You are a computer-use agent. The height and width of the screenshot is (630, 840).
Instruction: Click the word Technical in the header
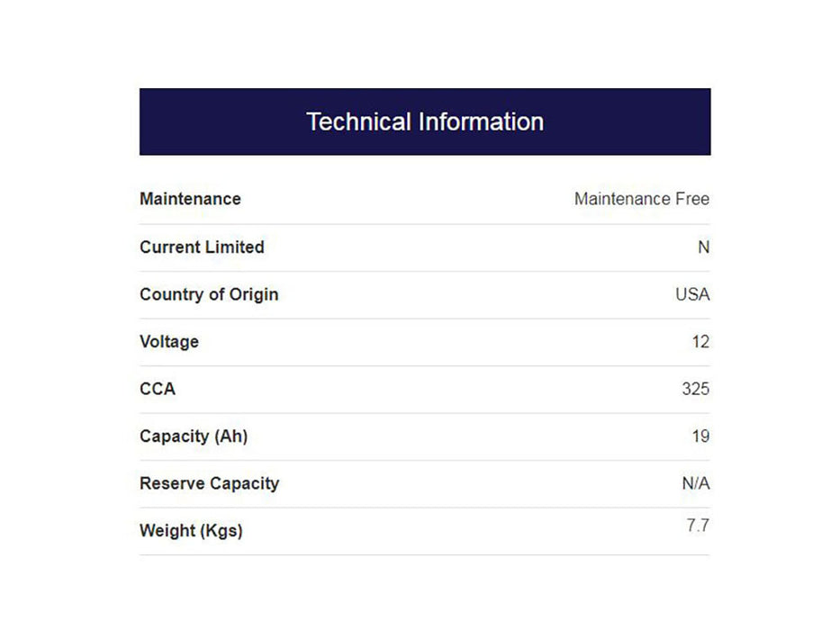pos(359,121)
